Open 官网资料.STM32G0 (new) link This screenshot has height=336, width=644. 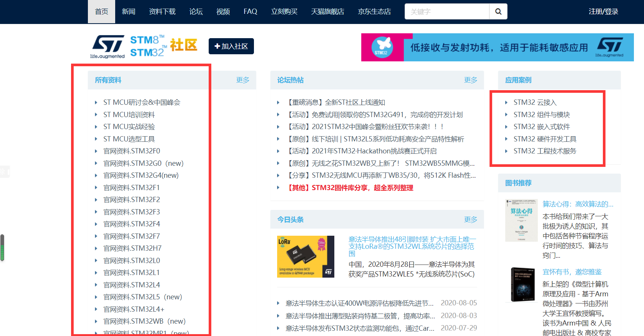[x=144, y=164]
